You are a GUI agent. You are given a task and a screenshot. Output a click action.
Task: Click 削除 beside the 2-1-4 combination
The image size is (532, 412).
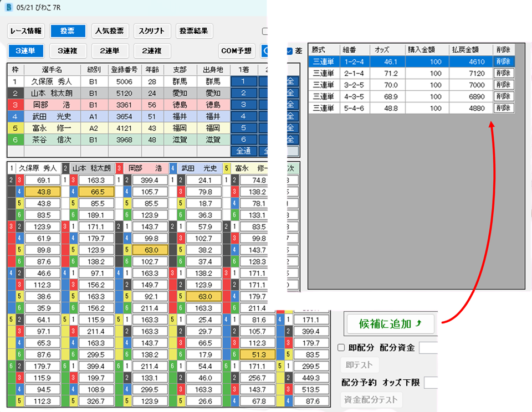[x=503, y=73]
